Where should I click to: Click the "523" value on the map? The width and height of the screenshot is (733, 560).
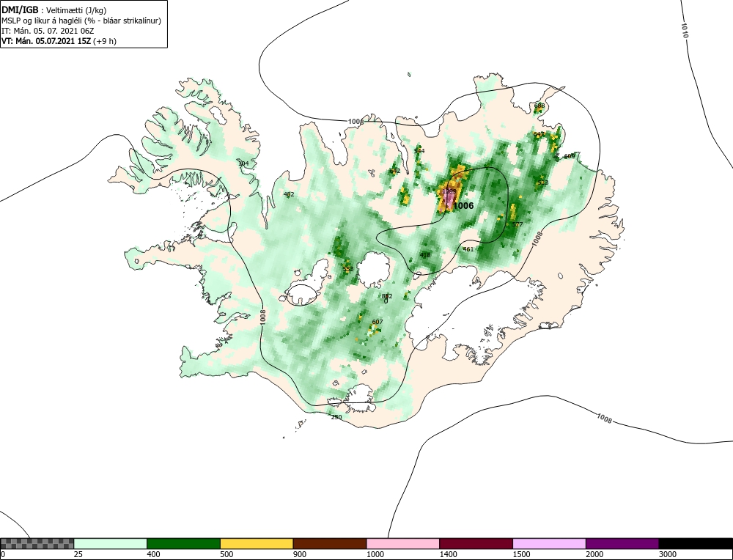coord(542,183)
